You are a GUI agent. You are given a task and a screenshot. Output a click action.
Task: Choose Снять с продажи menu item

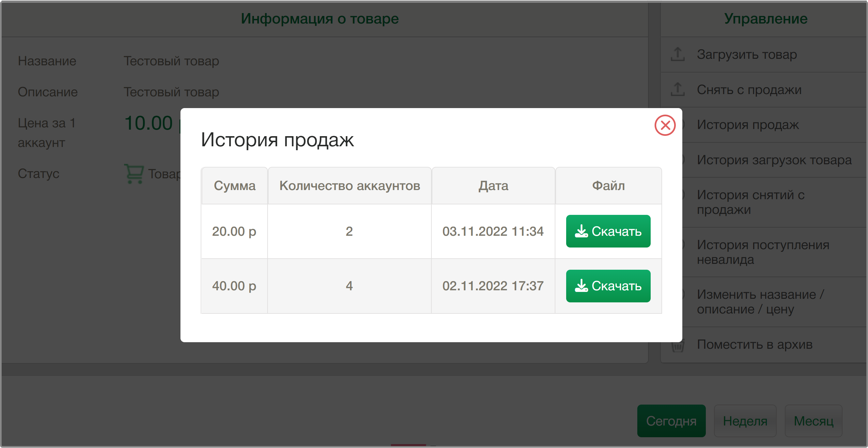click(x=763, y=90)
